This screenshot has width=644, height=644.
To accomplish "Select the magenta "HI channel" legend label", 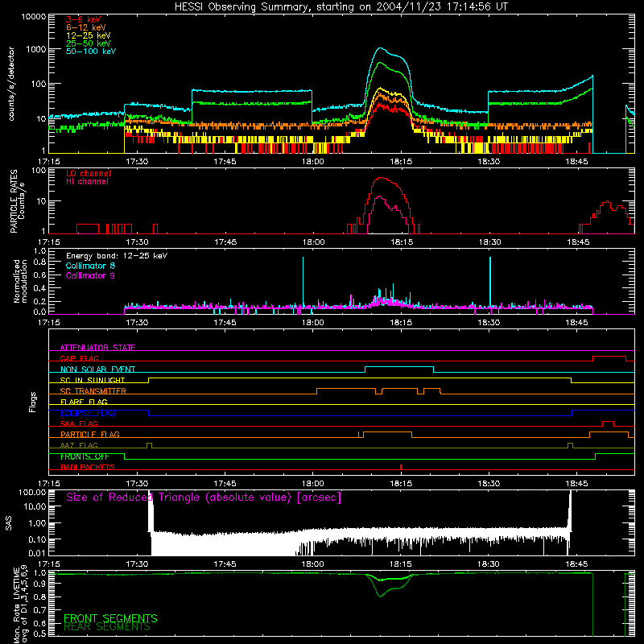I will click(x=87, y=182).
